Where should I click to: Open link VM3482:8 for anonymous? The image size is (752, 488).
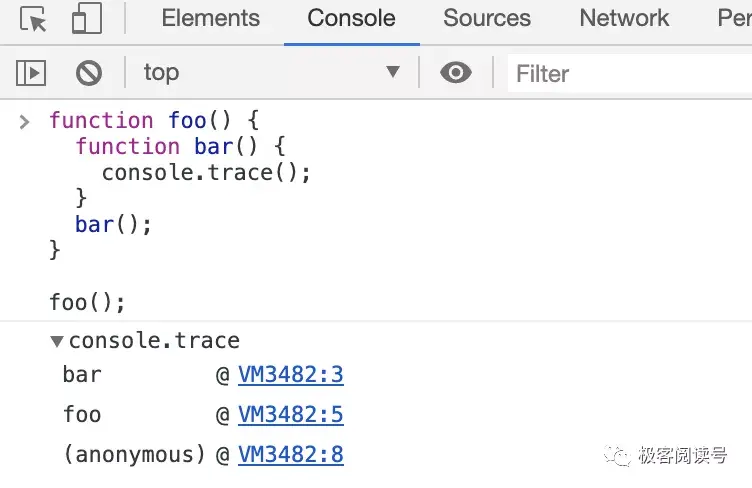point(291,455)
